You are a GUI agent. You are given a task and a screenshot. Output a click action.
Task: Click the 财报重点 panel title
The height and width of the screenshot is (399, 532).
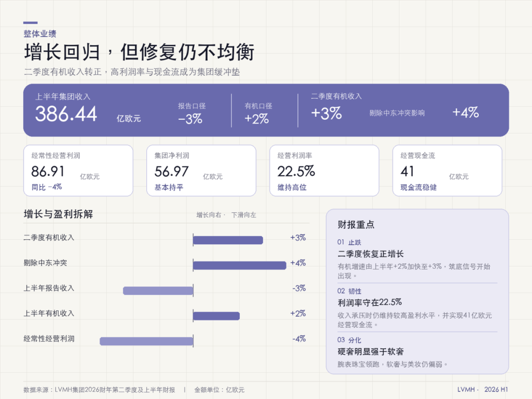click(x=356, y=224)
